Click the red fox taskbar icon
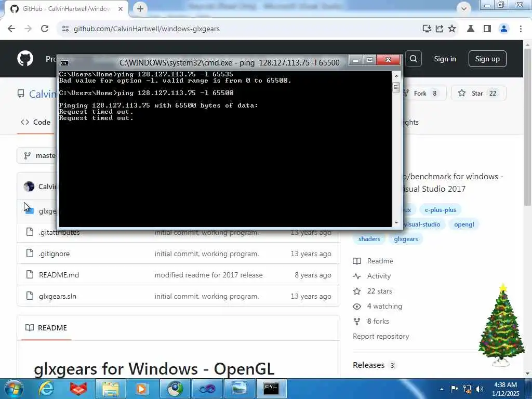The height and width of the screenshot is (399, 532). [78, 389]
